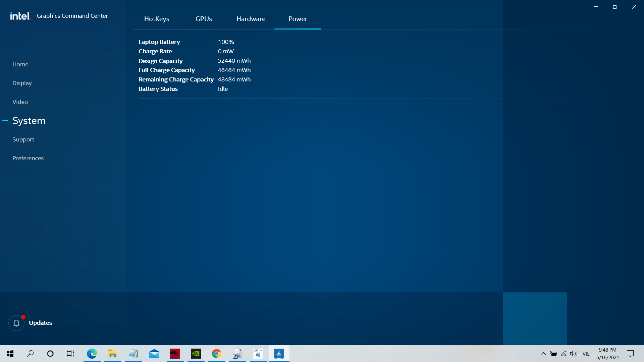The height and width of the screenshot is (362, 644).
Task: Go to the Home section
Action: click(x=20, y=64)
